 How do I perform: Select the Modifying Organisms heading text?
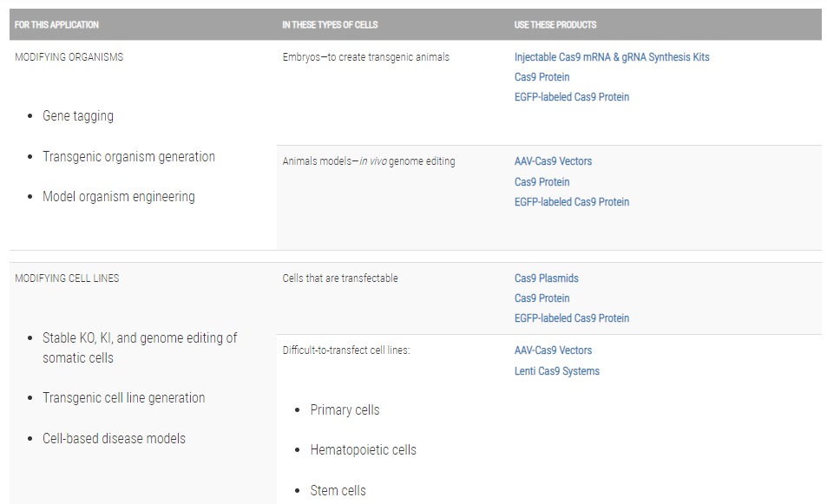(69, 57)
